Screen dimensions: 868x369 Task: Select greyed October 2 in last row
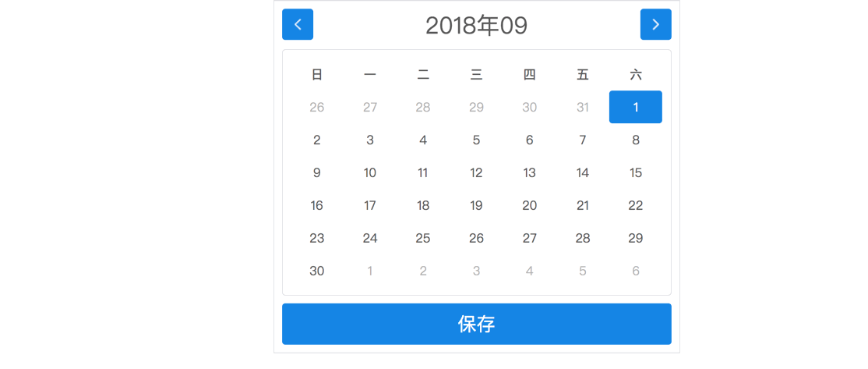(x=423, y=271)
